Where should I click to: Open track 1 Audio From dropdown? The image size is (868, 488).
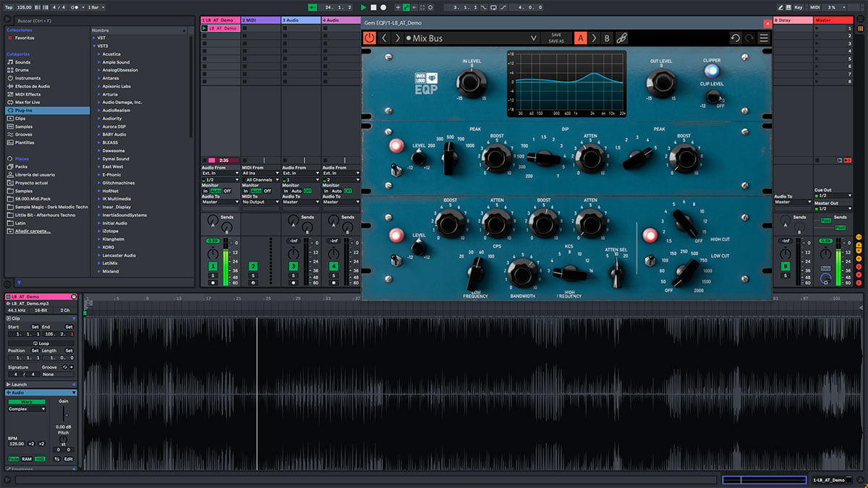(x=220, y=174)
